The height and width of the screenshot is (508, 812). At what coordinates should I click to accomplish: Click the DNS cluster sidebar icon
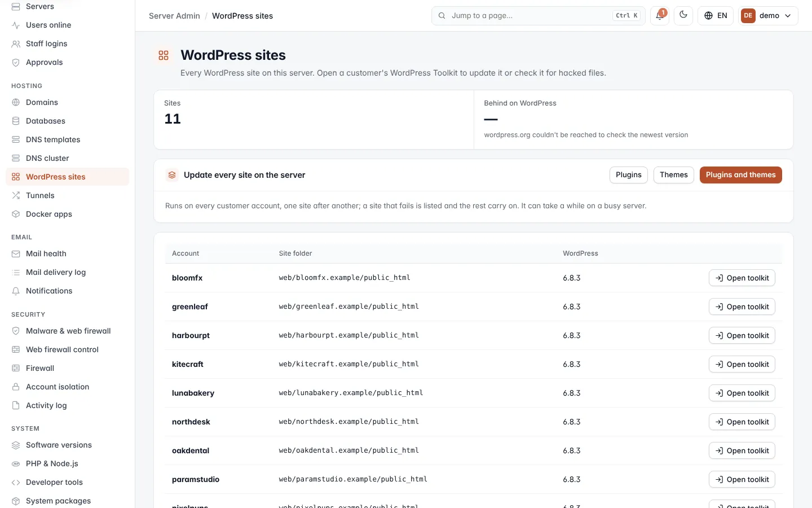[16, 158]
